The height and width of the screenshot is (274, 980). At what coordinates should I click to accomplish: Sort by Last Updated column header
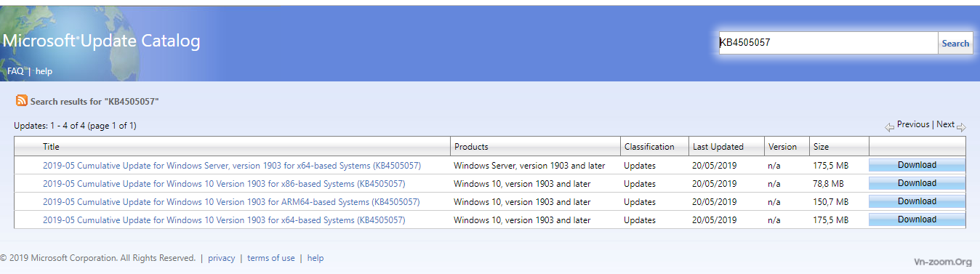click(x=718, y=147)
